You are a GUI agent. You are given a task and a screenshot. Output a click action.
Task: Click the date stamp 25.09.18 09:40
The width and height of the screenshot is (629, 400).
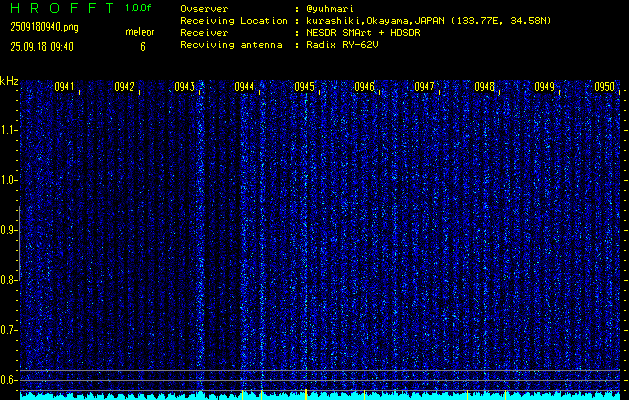click(x=42, y=47)
